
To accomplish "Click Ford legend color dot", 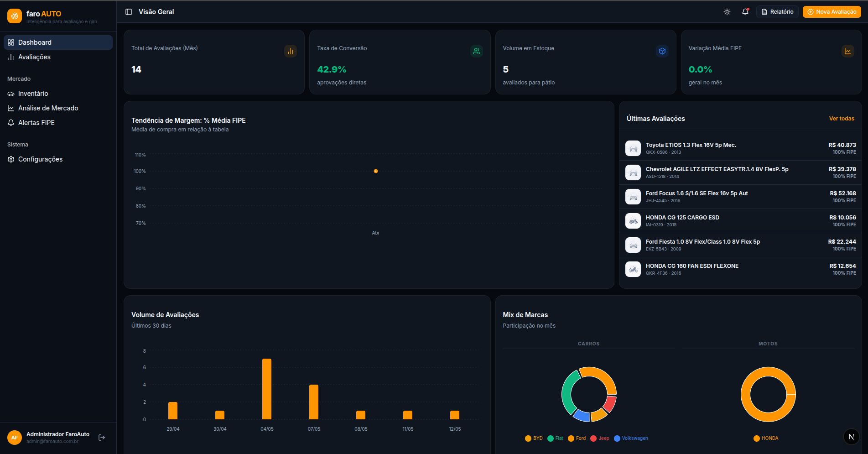I will [x=571, y=438].
